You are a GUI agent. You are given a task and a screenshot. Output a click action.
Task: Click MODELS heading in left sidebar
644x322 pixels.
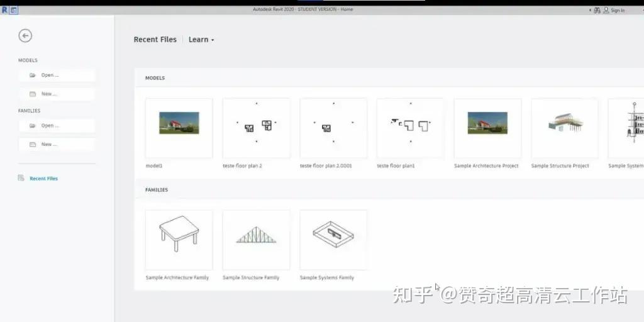[28, 60]
